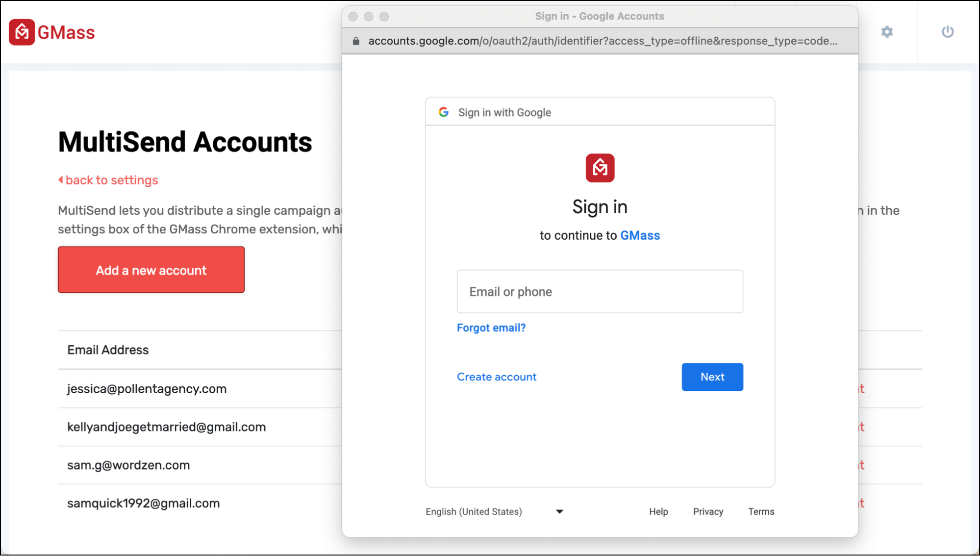The width and height of the screenshot is (980, 556).
Task: Maximize the Google sign-in popup window
Action: (x=384, y=17)
